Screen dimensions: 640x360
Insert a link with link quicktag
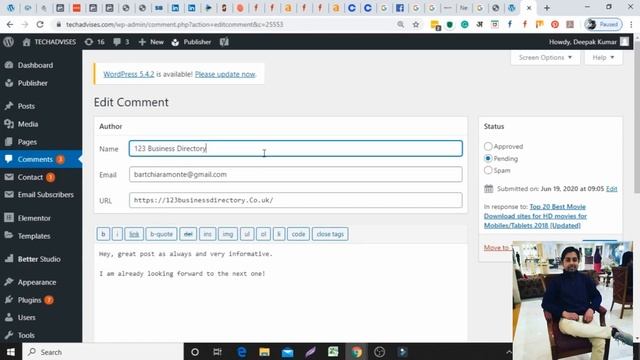tap(134, 234)
